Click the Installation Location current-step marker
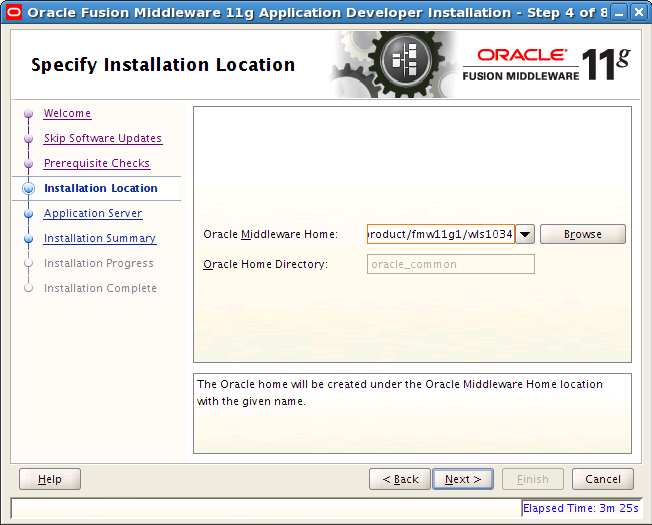The image size is (652, 525). [x=28, y=188]
